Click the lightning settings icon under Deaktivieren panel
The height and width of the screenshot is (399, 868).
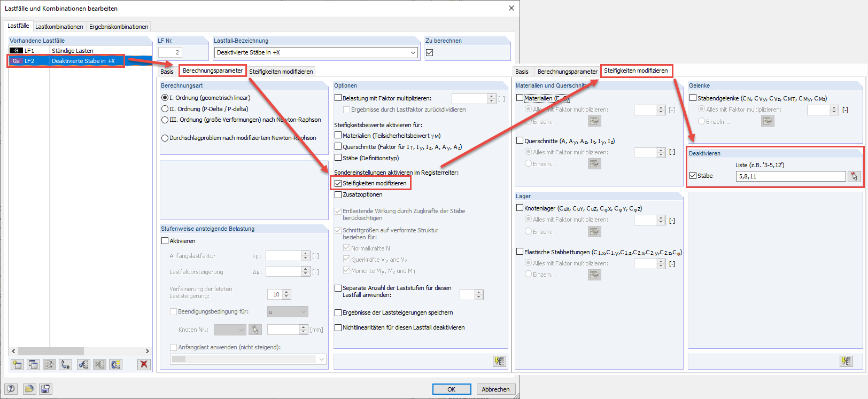(x=846, y=361)
